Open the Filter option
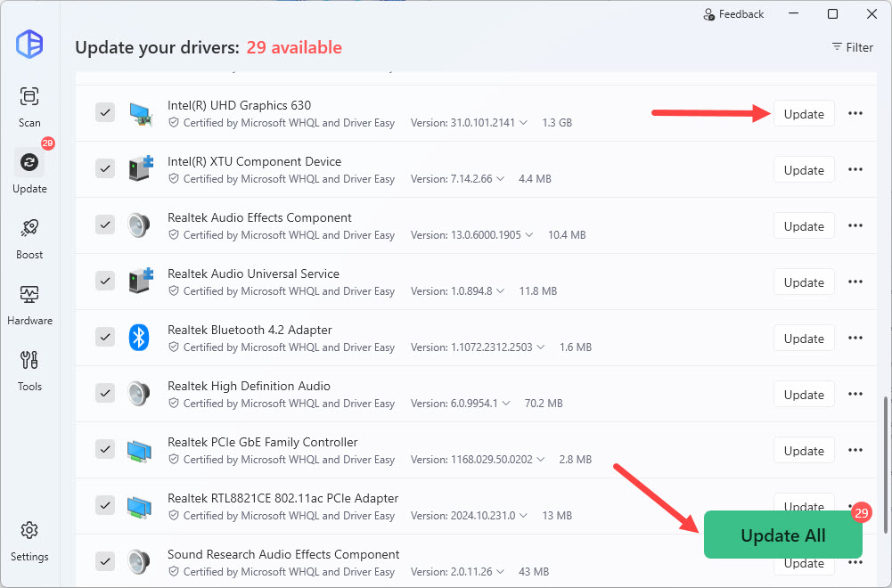892x588 pixels. [852, 47]
